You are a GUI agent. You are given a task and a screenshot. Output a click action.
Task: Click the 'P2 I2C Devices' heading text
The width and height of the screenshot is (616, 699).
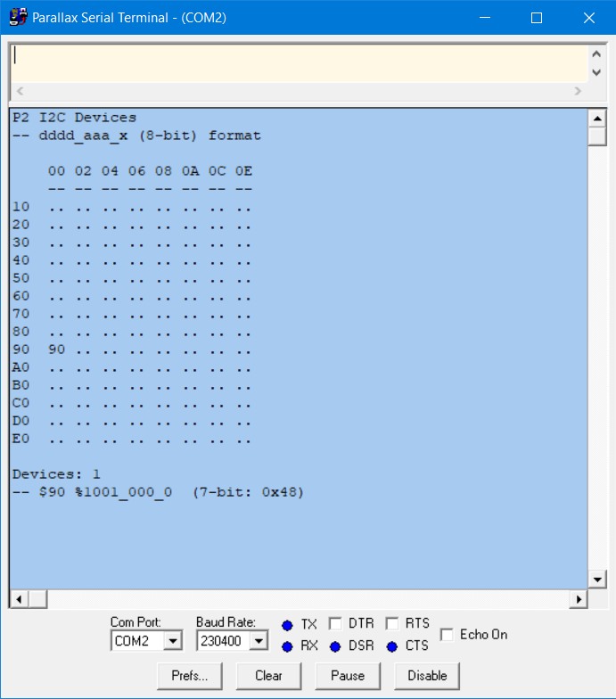75,118
